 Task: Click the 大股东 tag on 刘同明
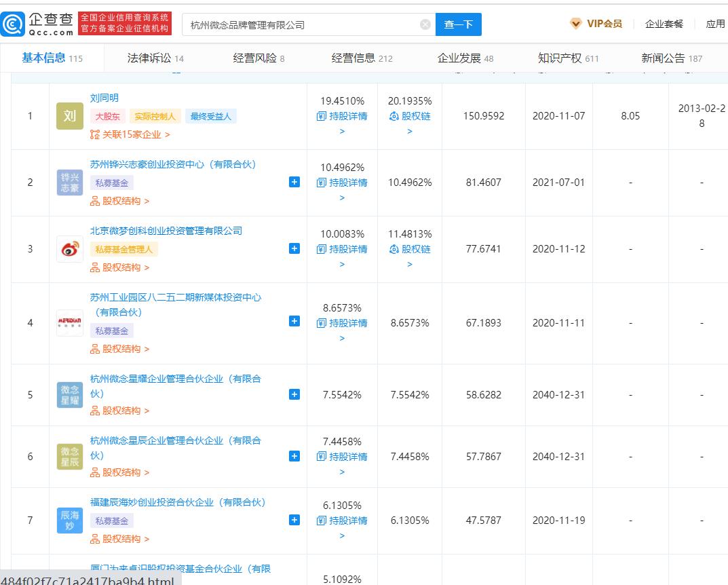tap(108, 117)
